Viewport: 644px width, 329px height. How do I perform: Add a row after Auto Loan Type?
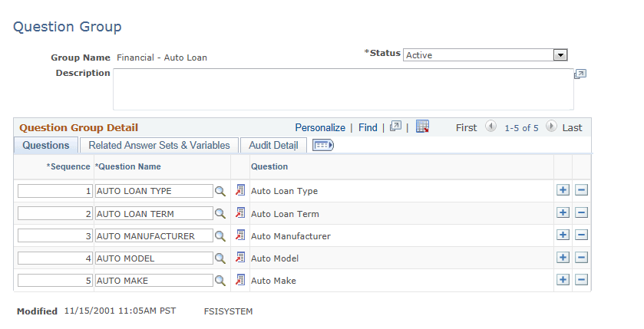(x=563, y=190)
